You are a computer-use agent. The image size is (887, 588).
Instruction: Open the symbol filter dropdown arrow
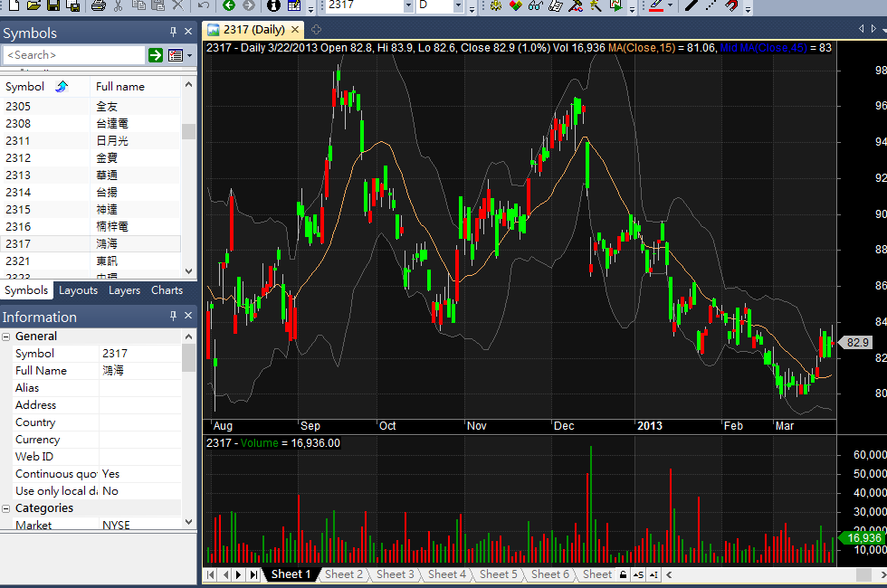[189, 55]
